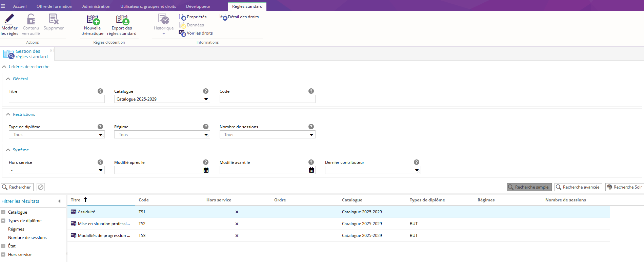Click the cancel search circle icon
This screenshot has width=644, height=262.
(41, 187)
